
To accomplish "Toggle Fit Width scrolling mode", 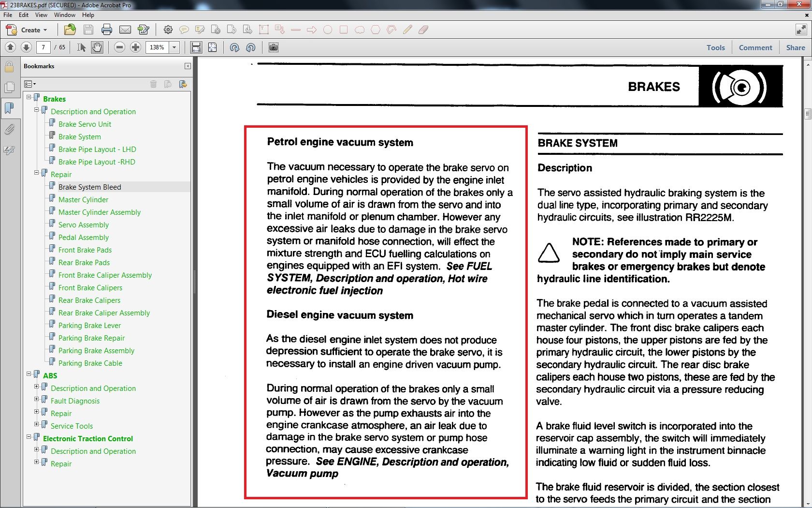I will coord(196,47).
